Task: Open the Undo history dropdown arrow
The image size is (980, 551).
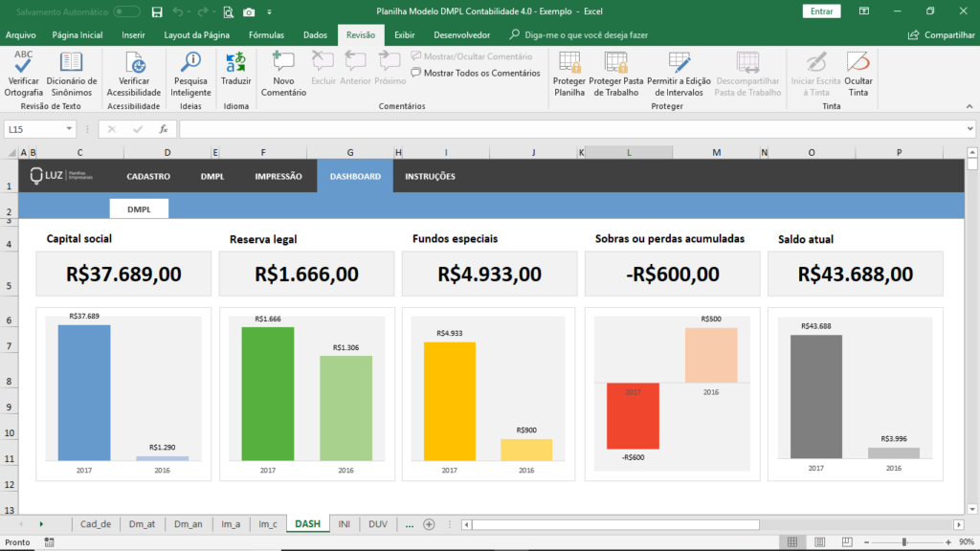Action: click(x=188, y=12)
